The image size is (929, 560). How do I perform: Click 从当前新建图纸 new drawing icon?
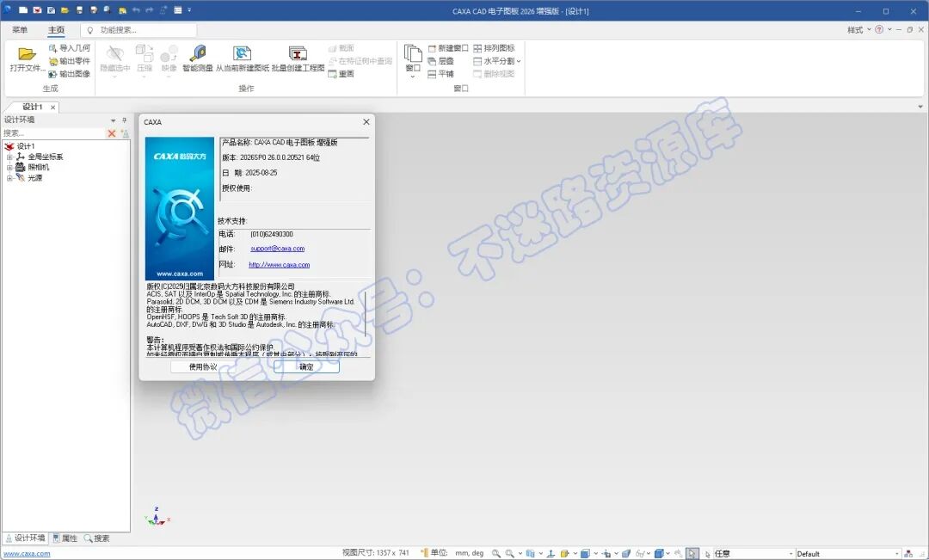tap(242, 53)
